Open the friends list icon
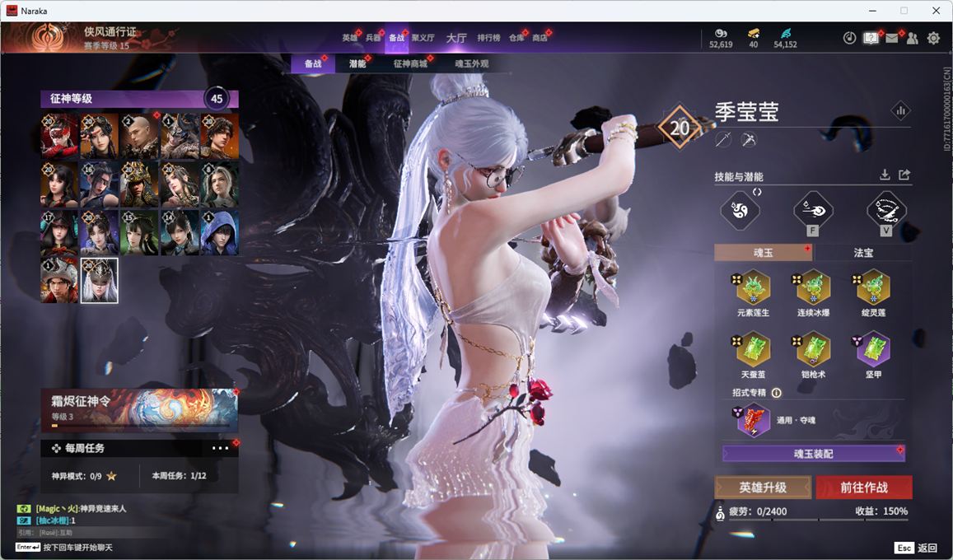Screen dimensions: 953x560 (x=913, y=38)
